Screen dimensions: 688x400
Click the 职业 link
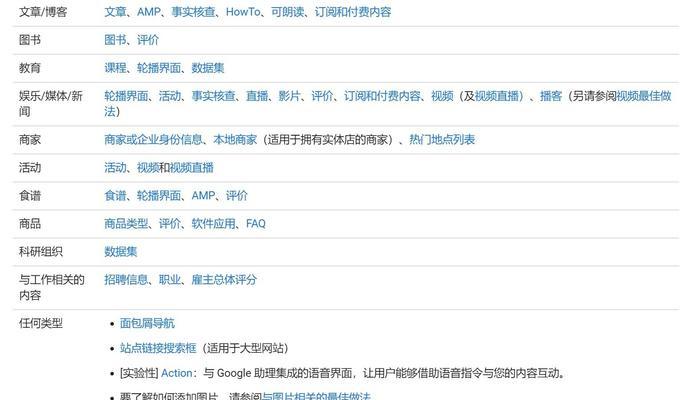pos(170,280)
